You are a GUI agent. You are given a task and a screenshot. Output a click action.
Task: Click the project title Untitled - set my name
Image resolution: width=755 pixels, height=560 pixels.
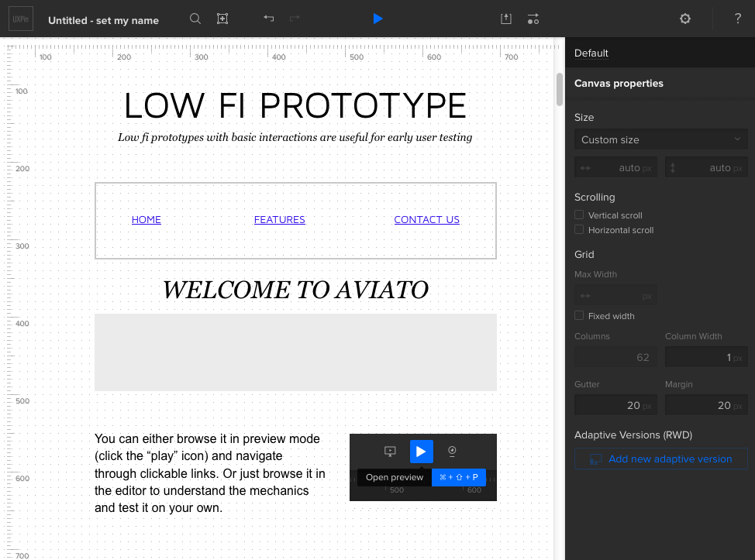pos(104,21)
